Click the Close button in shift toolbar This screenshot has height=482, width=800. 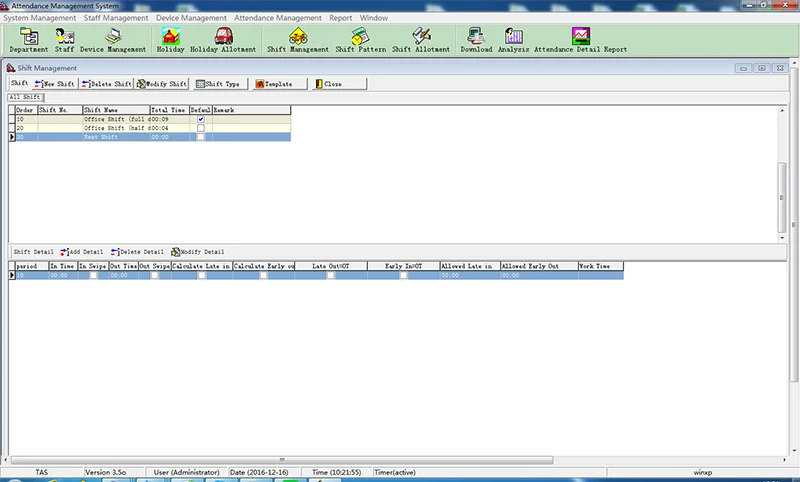click(x=339, y=84)
